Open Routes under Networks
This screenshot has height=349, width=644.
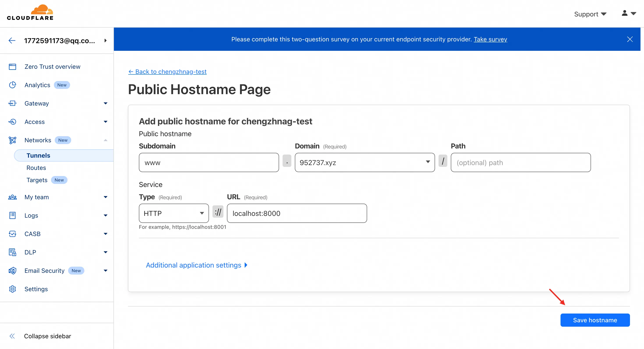(36, 168)
